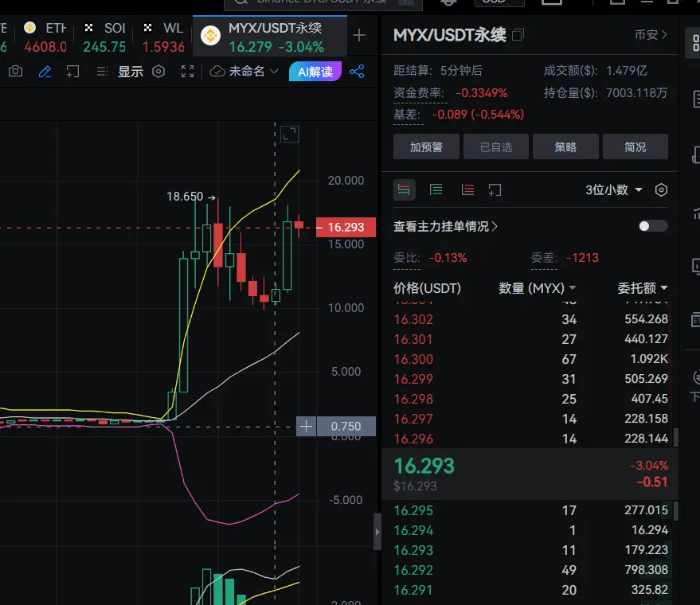Switch to the SOL ticker tab

[x=104, y=37]
